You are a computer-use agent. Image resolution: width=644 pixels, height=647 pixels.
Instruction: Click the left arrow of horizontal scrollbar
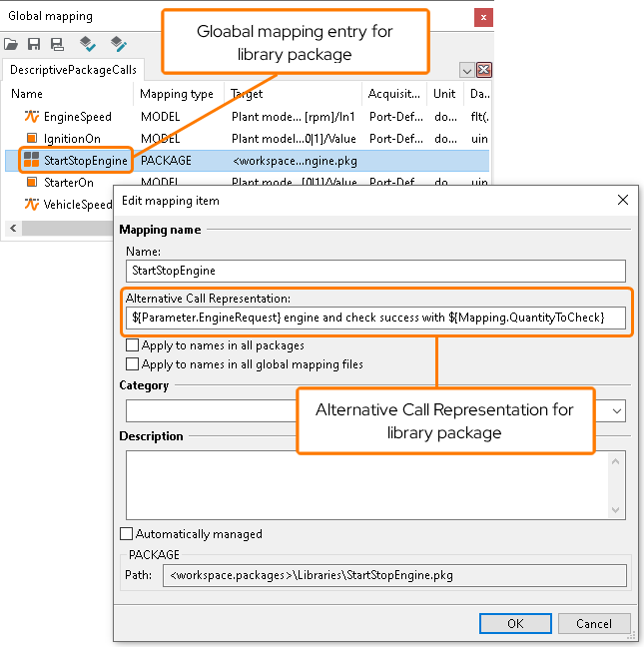click(13, 228)
